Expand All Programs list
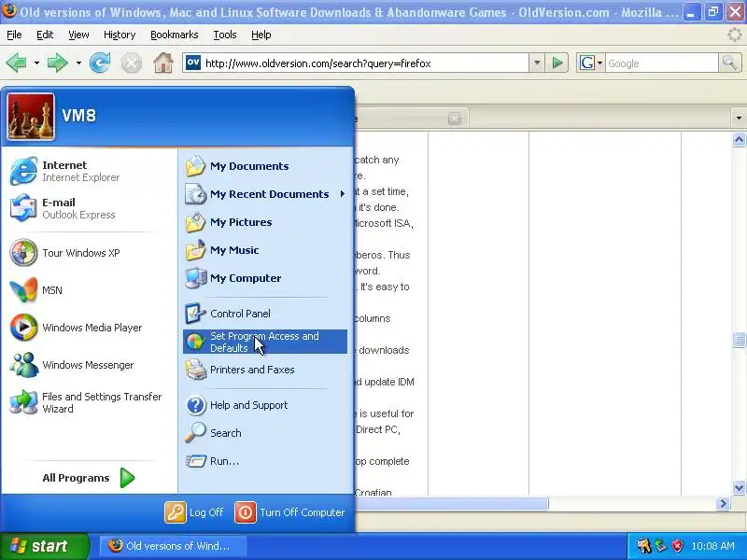The width and height of the screenshot is (747, 560). 89,478
